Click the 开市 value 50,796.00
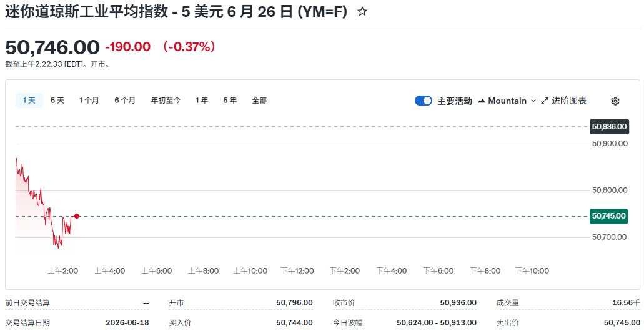This screenshot has height=331, width=644. (x=294, y=303)
